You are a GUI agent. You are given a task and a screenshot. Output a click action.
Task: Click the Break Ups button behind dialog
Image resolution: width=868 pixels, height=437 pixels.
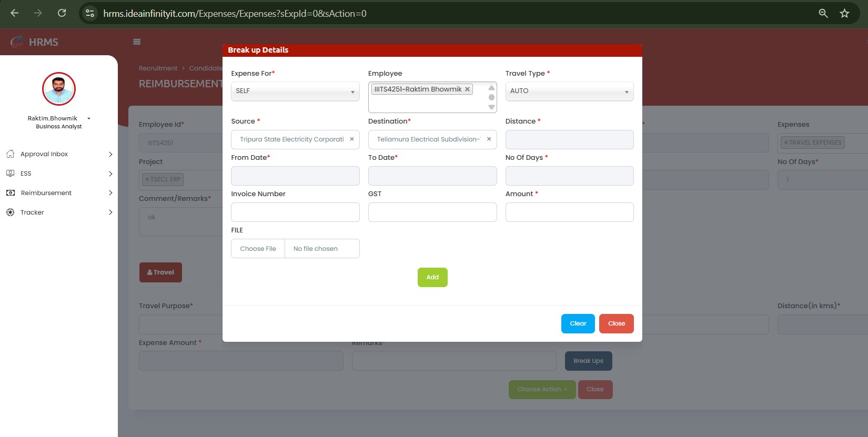(x=588, y=361)
